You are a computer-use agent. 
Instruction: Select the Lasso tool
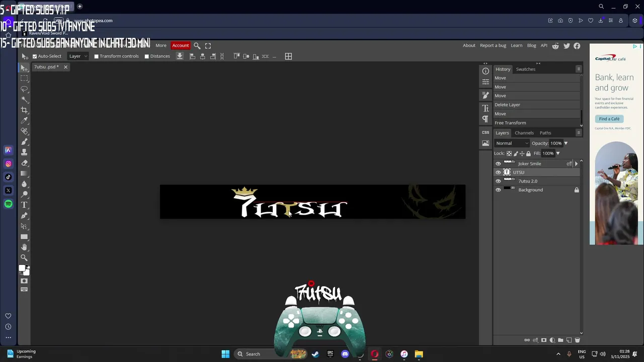(x=24, y=89)
